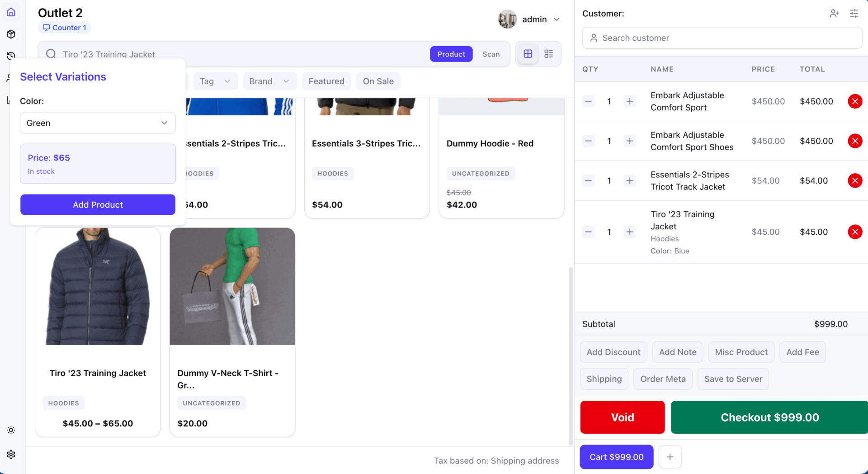Toggle the Featured filter
The image size is (868, 474).
click(x=326, y=81)
